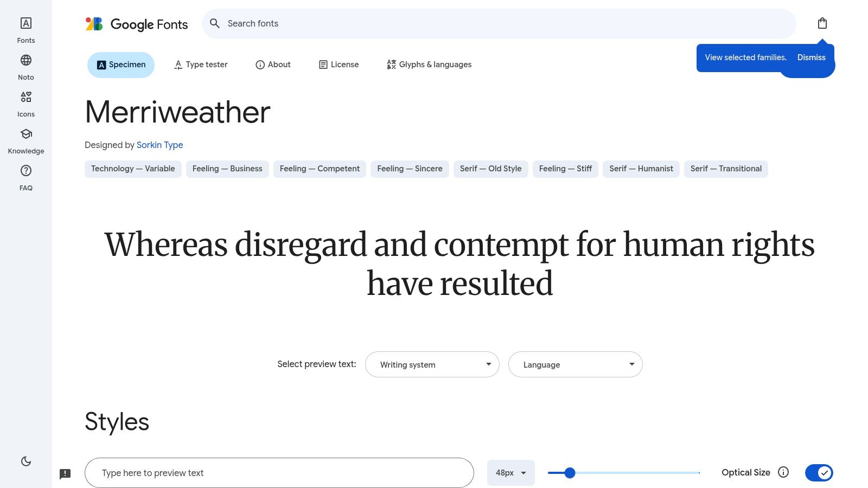Click the Sorkin Type designer link

[x=160, y=145]
